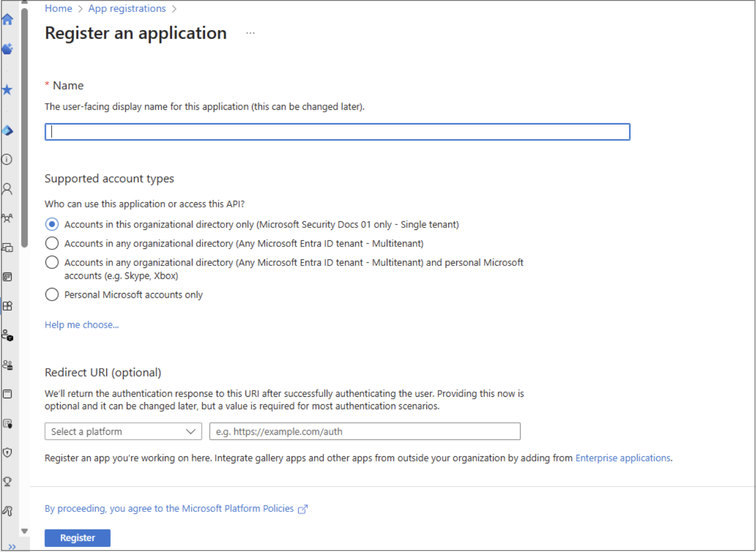Click the keys icon near the sidebar bottom
The height and width of the screenshot is (552, 756).
tap(7, 510)
